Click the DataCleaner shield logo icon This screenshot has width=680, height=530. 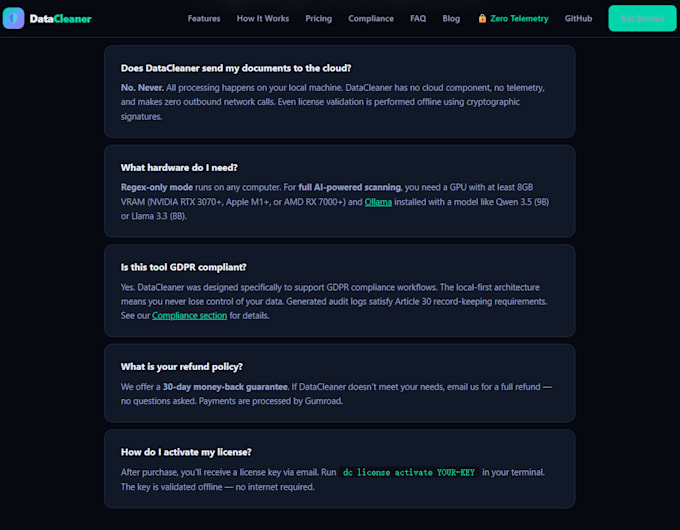click(x=13, y=18)
